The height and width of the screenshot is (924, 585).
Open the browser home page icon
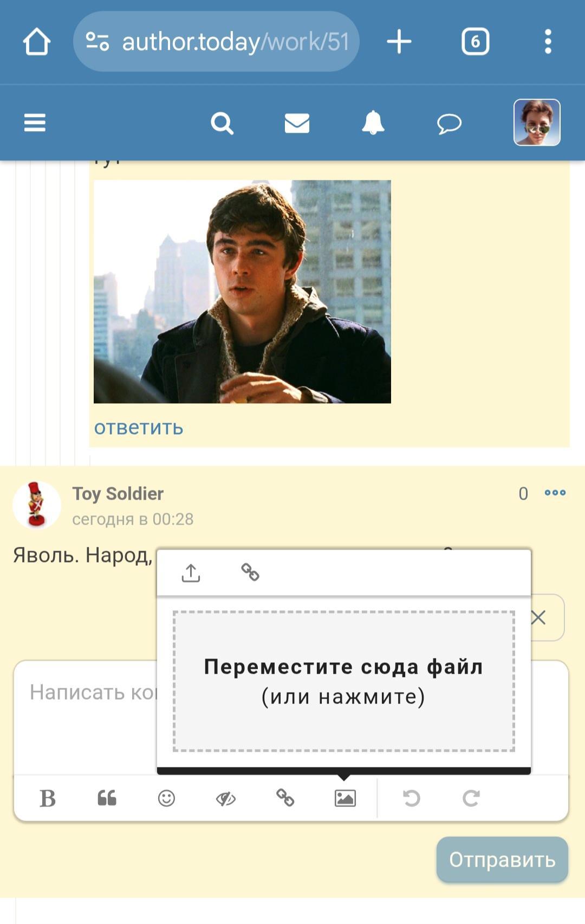point(36,42)
